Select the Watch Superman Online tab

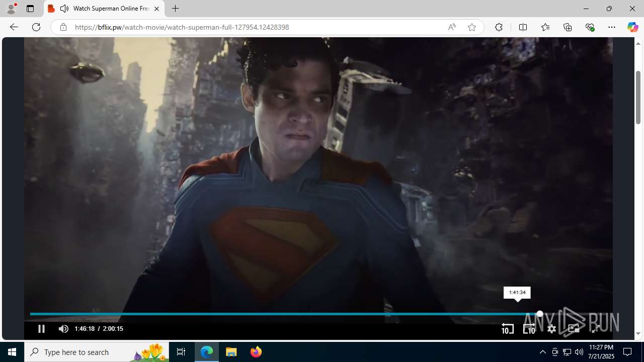point(104,9)
